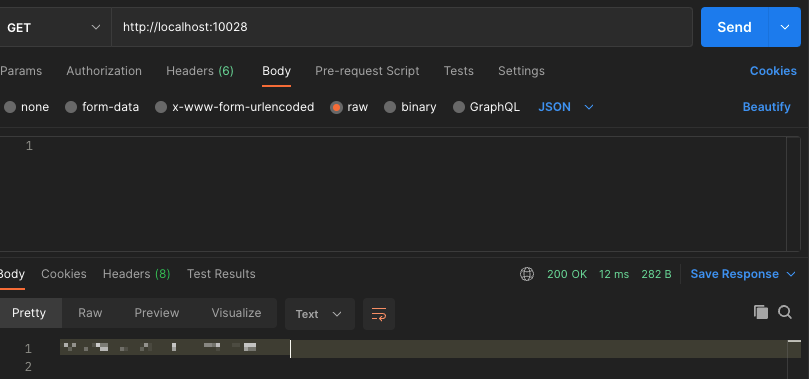Open the Pre-request Script tab
The width and height of the screenshot is (809, 379).
367,71
